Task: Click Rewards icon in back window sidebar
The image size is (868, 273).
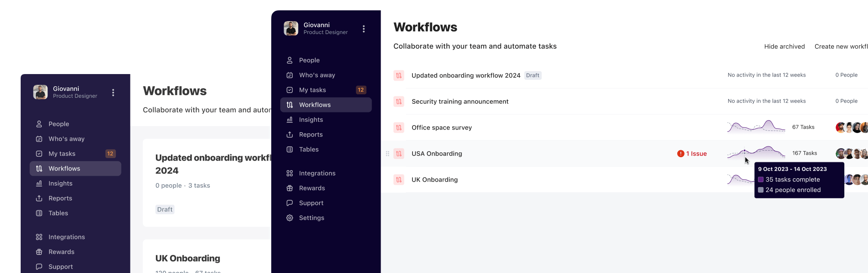Action: [x=39, y=252]
